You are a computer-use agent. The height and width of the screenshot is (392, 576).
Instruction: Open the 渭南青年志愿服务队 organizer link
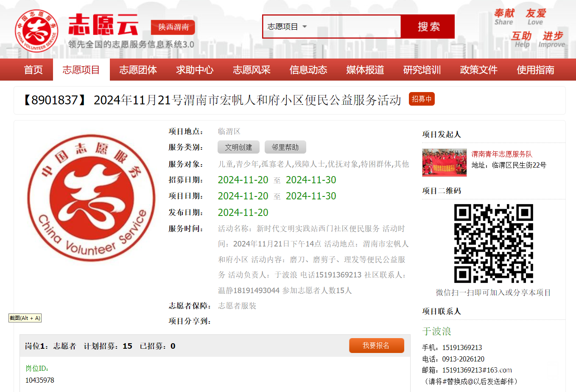coord(502,154)
